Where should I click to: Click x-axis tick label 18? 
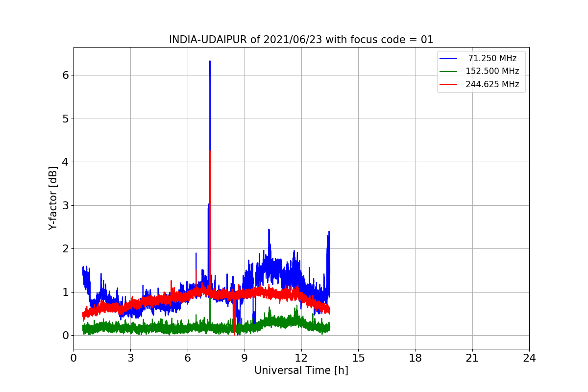point(415,358)
